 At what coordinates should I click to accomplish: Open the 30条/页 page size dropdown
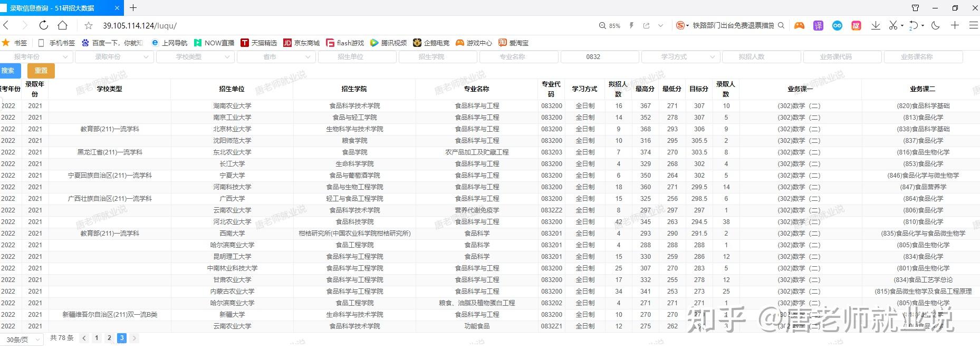point(21,339)
